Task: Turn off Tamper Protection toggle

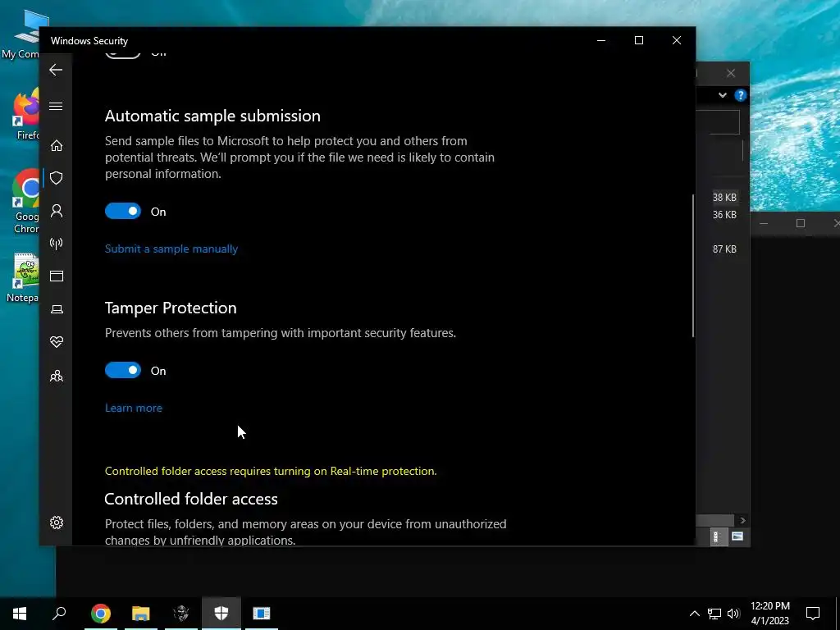Action: click(123, 370)
